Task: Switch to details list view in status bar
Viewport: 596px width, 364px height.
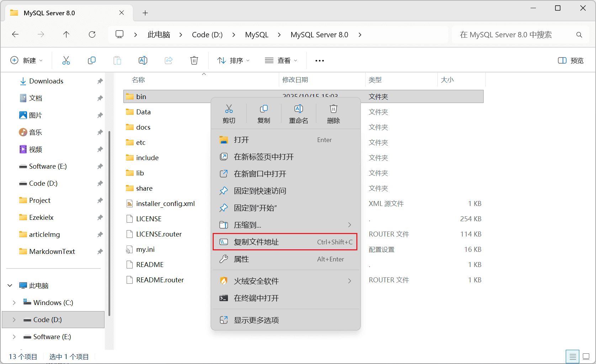Action: coord(572,357)
